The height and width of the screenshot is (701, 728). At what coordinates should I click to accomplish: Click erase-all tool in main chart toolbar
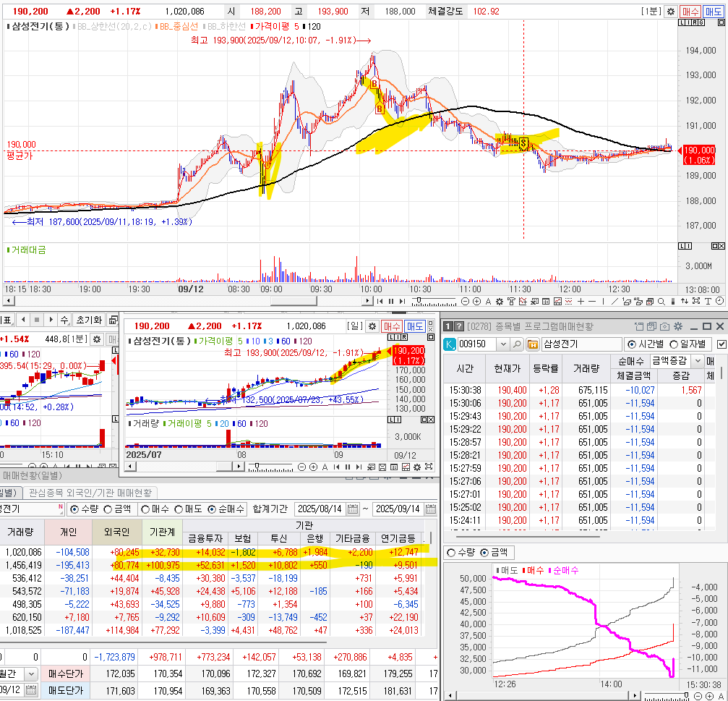[638, 302]
